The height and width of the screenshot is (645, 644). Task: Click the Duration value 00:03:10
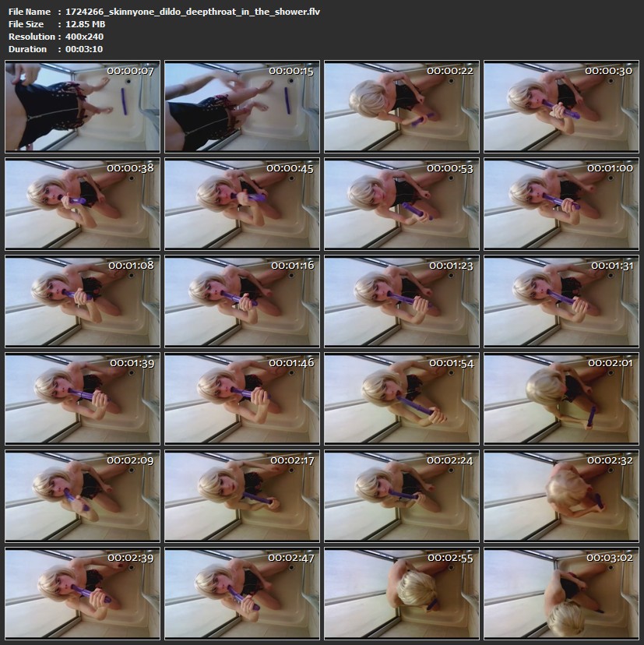84,49
